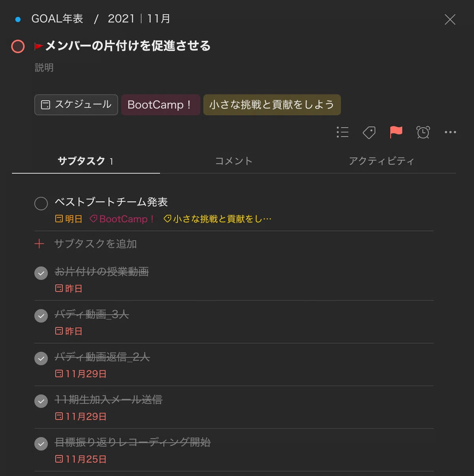Open the three-dot more options menu
Screen dimensions: 474x476
pyautogui.click(x=450, y=132)
